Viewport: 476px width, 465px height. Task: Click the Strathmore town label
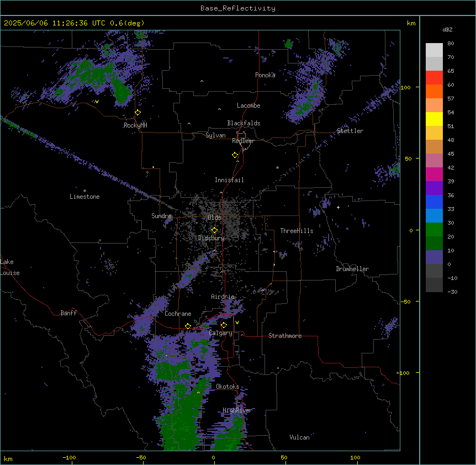(x=285, y=336)
